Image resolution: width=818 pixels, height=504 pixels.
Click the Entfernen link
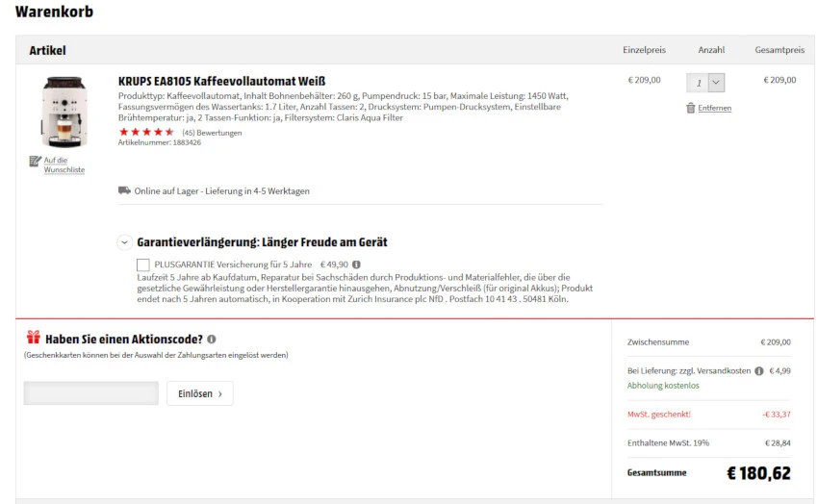point(715,108)
